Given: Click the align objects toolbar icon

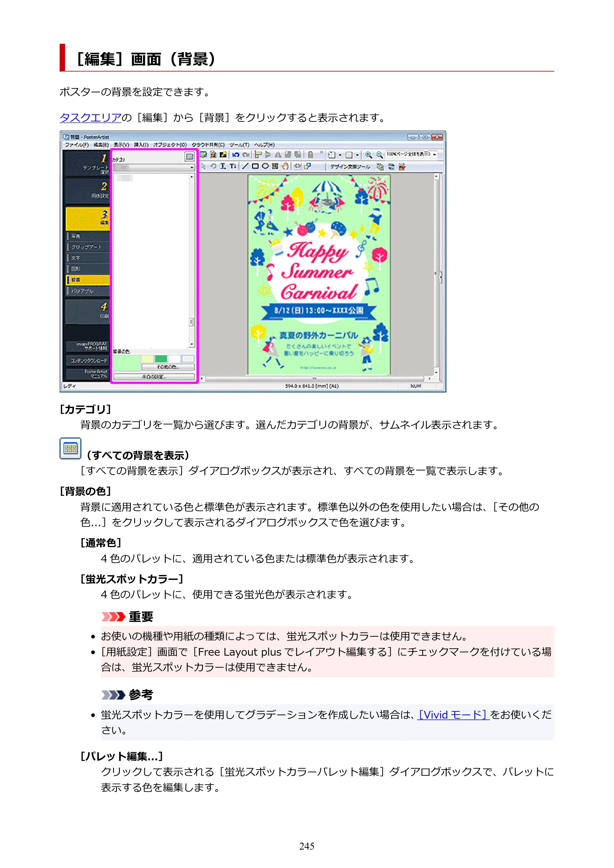Looking at the screenshot, I should pyautogui.click(x=258, y=155).
